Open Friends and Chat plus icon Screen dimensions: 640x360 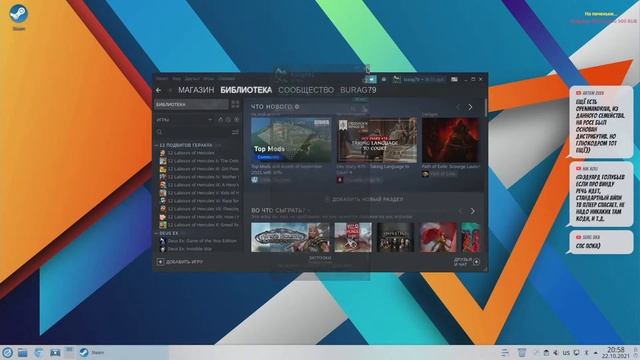476,262
